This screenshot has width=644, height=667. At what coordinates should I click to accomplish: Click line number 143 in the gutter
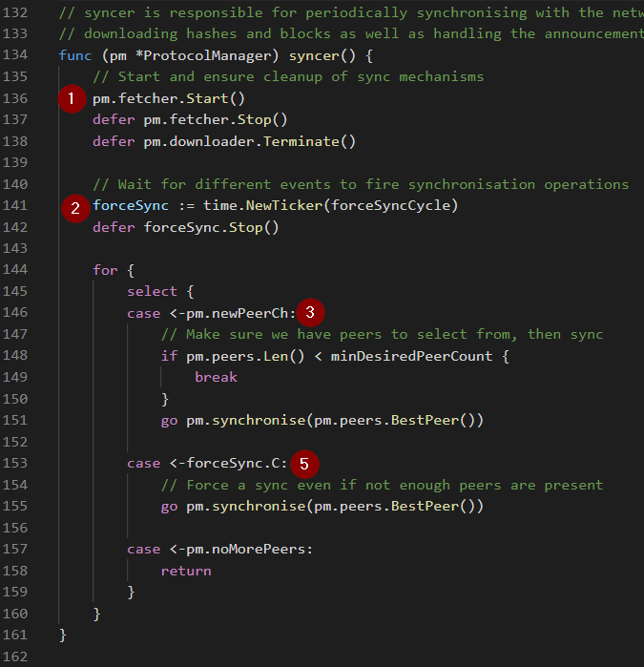click(x=15, y=248)
